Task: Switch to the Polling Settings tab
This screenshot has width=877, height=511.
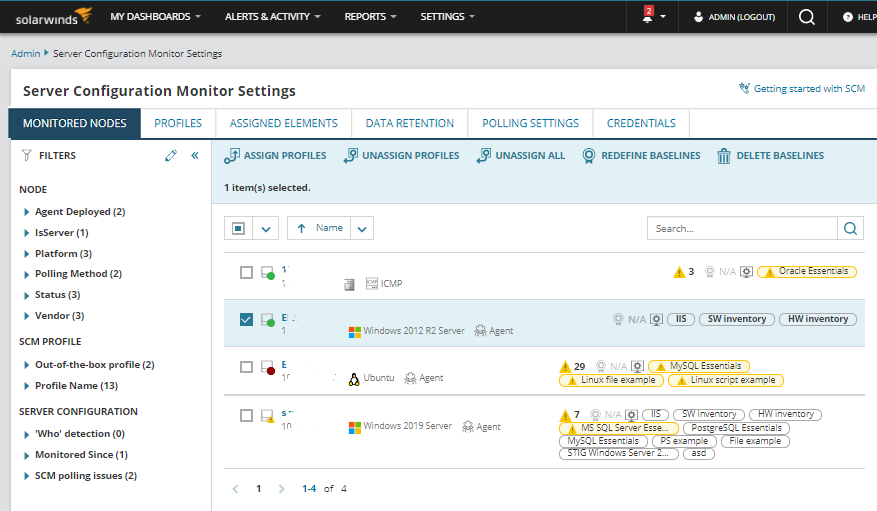Action: click(530, 123)
